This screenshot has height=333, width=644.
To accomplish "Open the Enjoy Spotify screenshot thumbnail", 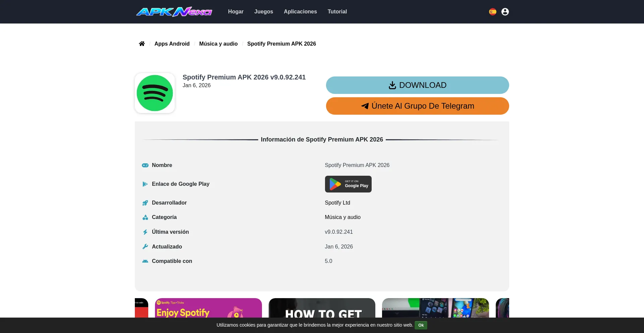I will (208, 308).
